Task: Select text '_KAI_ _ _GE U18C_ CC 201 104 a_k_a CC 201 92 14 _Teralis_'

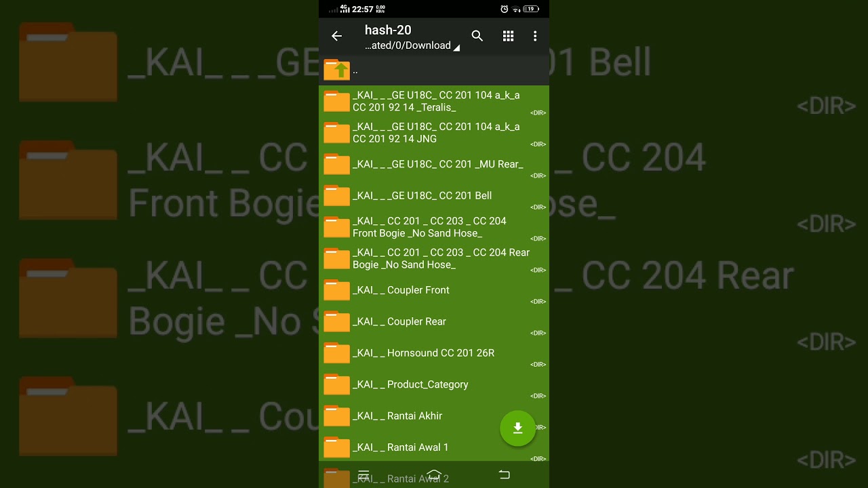Action: pyautogui.click(x=436, y=101)
